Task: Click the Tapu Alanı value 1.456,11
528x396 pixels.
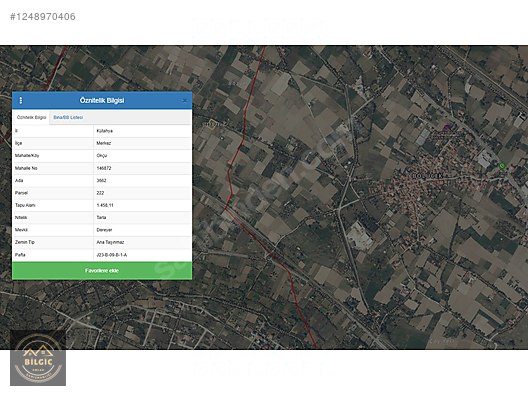Action: tap(105, 205)
